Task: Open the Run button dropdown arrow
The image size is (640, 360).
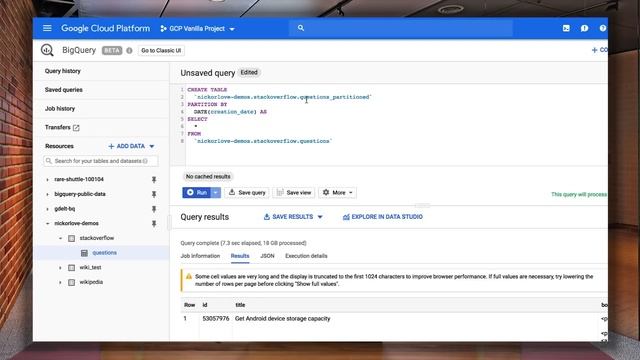Action: [216, 193]
